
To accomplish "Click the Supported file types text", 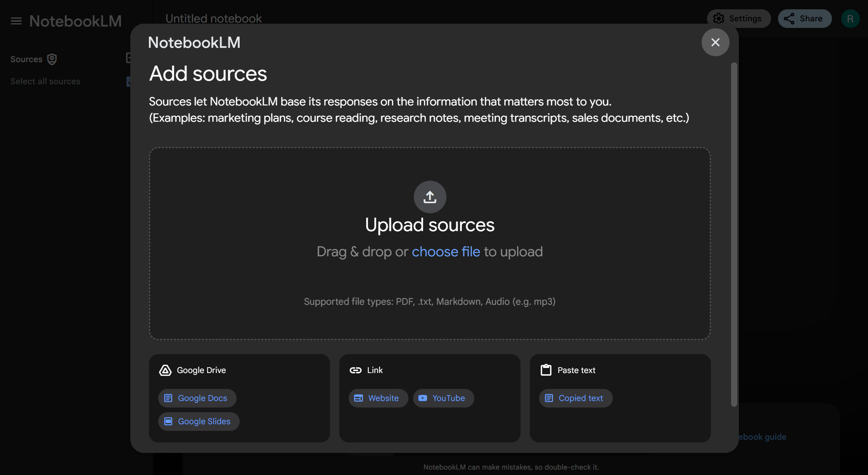I will (430, 302).
